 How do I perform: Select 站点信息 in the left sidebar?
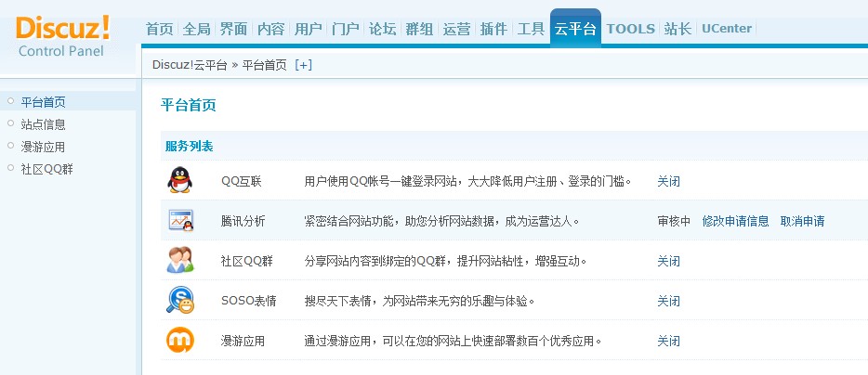coord(43,124)
